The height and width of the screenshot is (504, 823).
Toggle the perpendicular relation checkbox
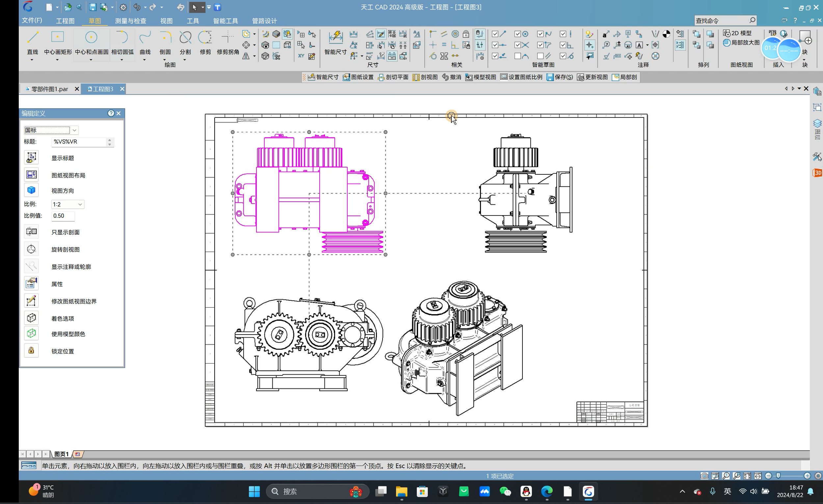click(563, 45)
